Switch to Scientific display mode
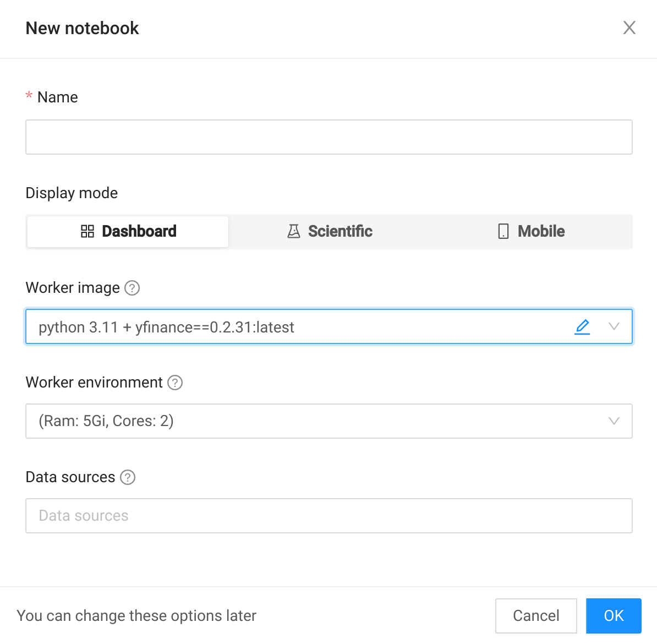This screenshot has width=657, height=644. tap(329, 231)
